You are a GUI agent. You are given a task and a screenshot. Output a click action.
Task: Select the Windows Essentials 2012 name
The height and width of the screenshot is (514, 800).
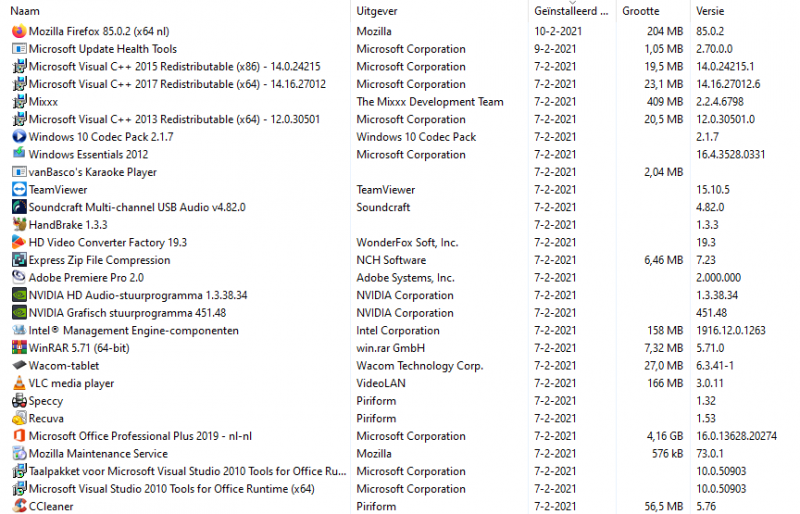pyautogui.click(x=88, y=154)
